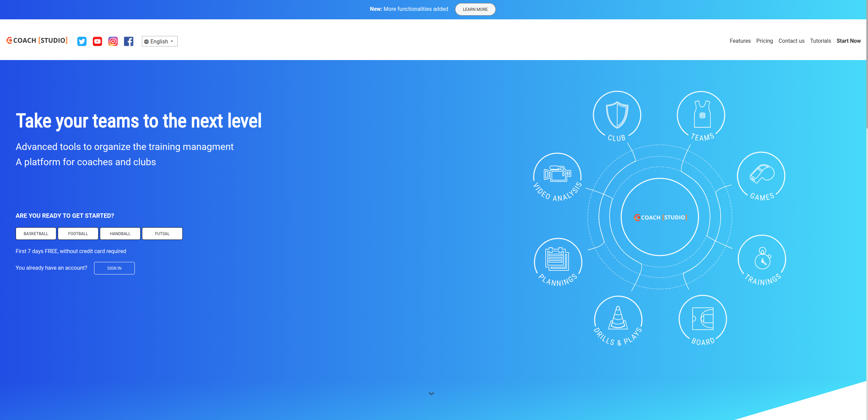Open the YouTube social icon
Image resolution: width=868 pixels, height=420 pixels.
[x=97, y=41]
